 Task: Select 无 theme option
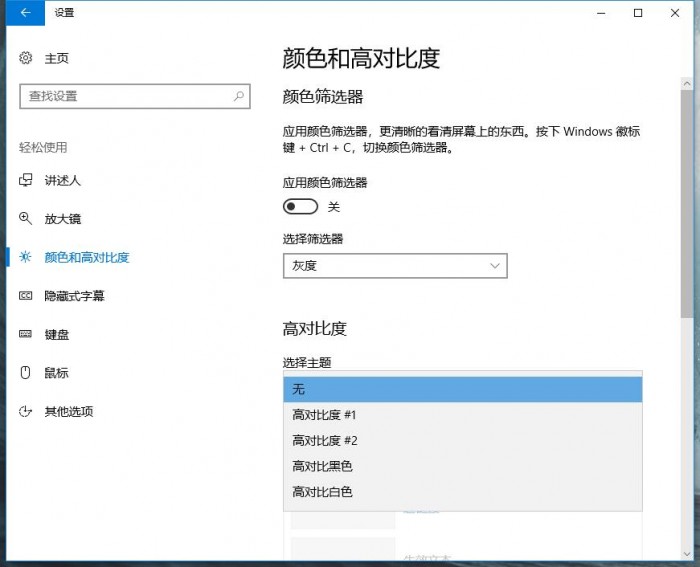click(x=462, y=389)
